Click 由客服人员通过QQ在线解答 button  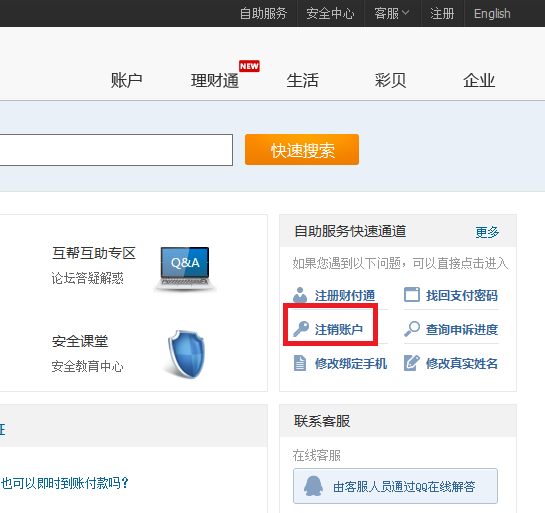coord(395,486)
